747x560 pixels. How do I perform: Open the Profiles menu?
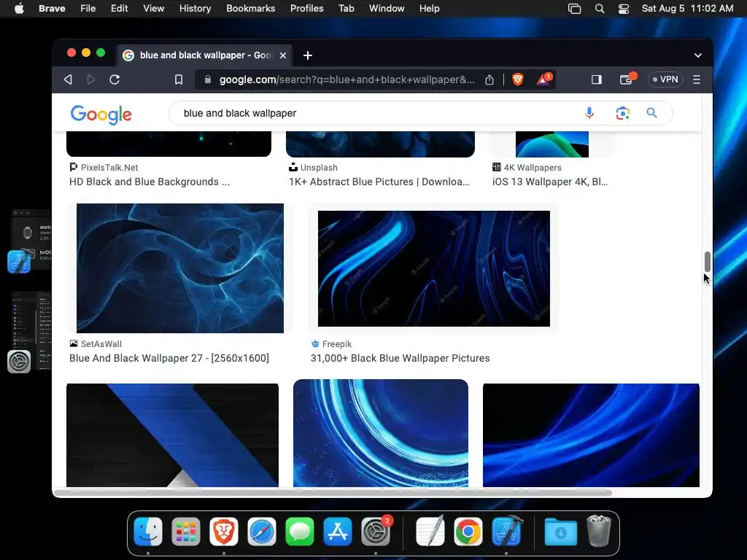[307, 9]
